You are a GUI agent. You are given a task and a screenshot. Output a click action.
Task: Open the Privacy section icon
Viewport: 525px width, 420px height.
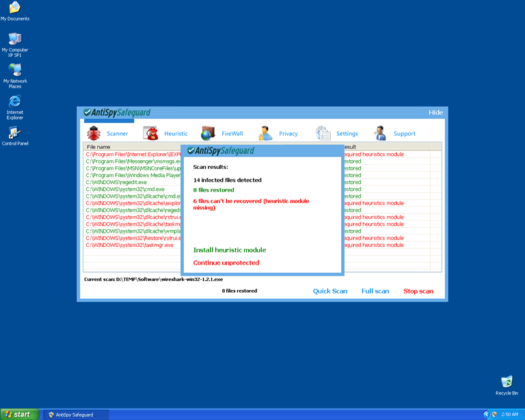(x=265, y=133)
